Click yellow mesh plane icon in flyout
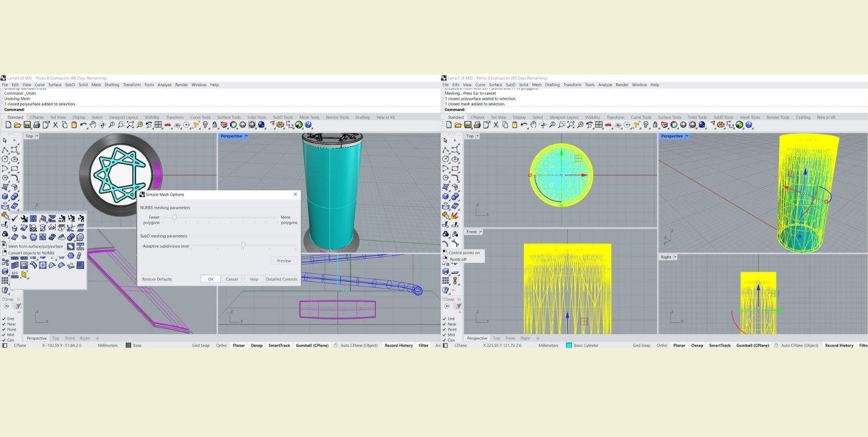The width and height of the screenshot is (868, 437). [23, 274]
